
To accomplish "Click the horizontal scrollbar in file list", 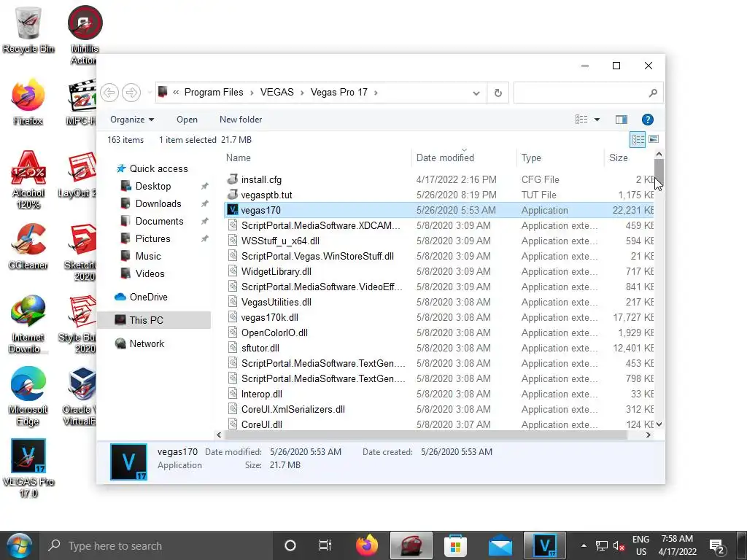I will [425, 435].
